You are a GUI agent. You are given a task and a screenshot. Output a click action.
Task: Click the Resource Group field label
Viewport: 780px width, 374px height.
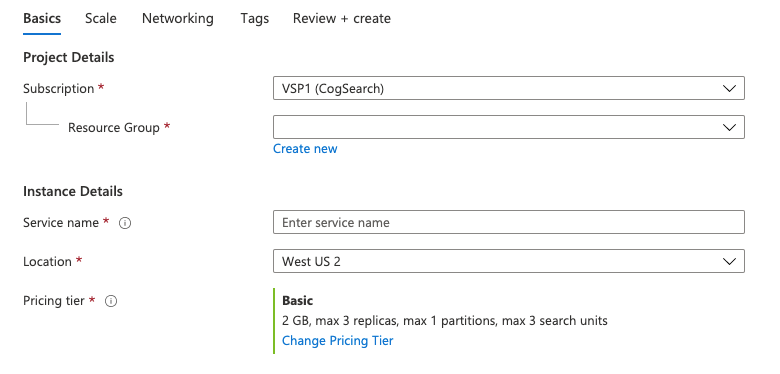tap(114, 128)
